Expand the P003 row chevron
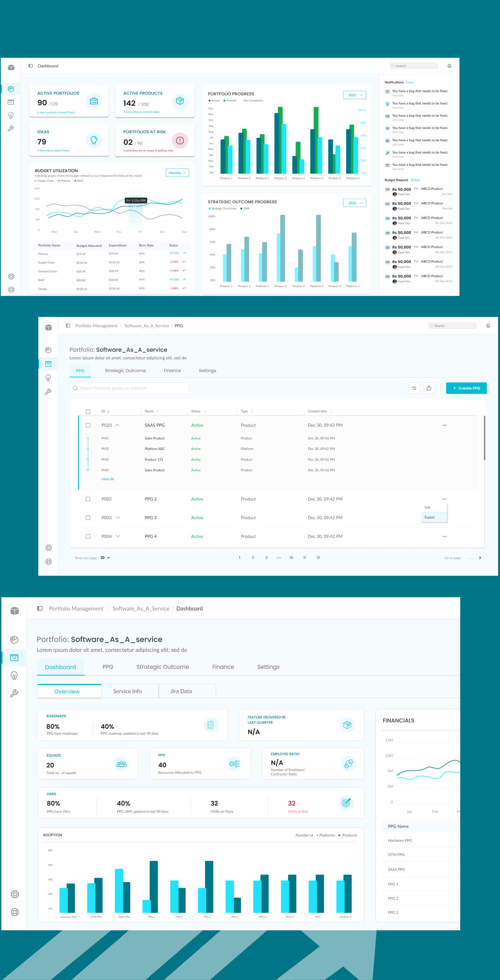Screen dimensions: 500x980 click(118, 518)
